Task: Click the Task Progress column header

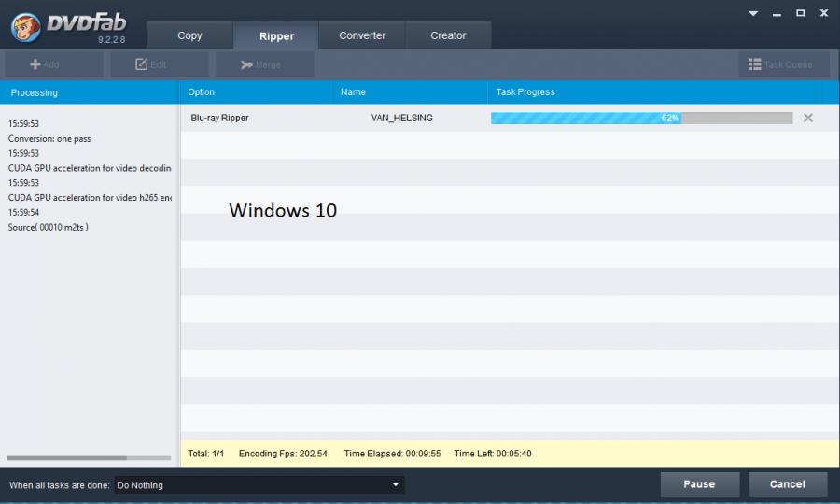Action: click(653, 92)
